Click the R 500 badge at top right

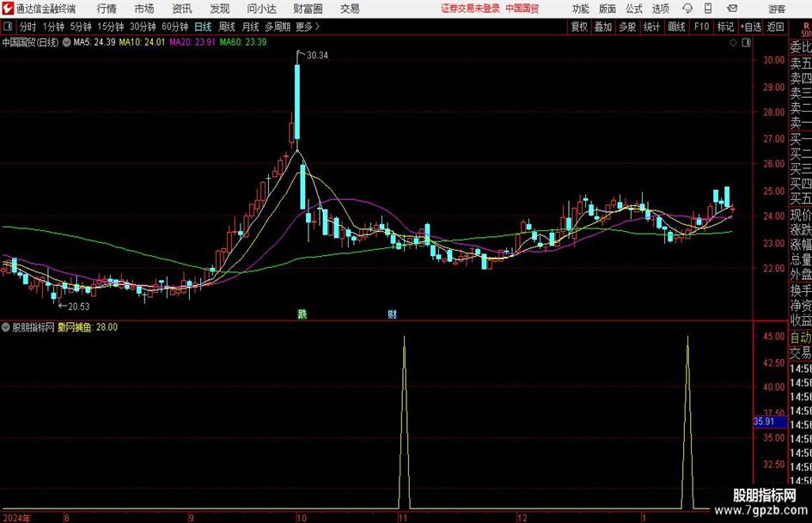[x=806, y=29]
